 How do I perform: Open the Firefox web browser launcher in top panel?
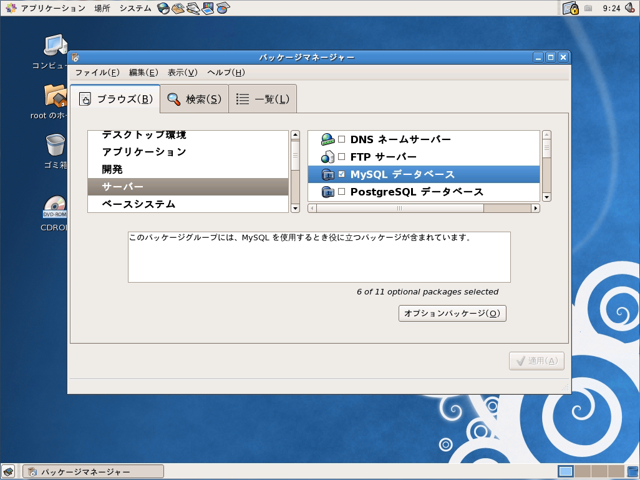pyautogui.click(x=163, y=8)
